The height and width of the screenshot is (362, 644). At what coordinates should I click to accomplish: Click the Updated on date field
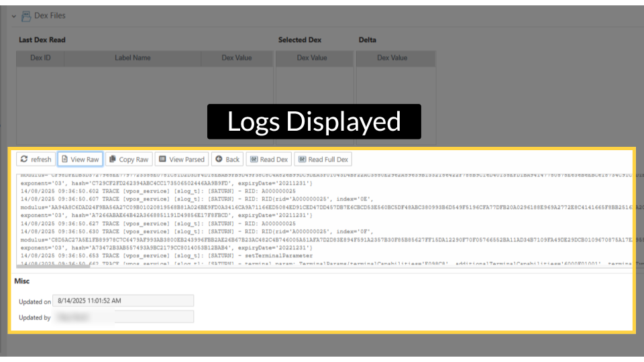(x=124, y=301)
